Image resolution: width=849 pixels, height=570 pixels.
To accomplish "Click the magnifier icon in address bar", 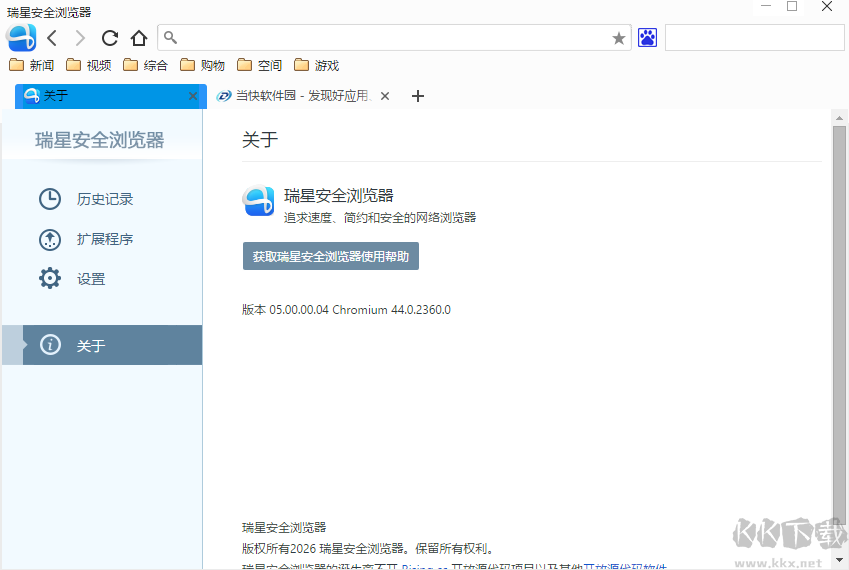I will pos(170,37).
